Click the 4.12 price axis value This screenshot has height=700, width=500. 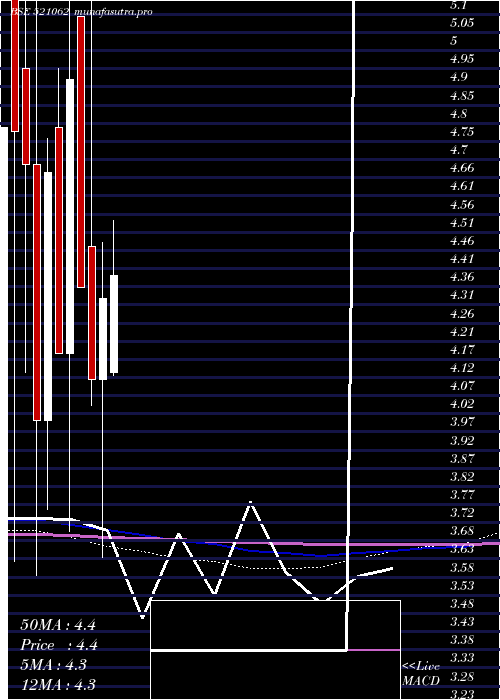[462, 368]
